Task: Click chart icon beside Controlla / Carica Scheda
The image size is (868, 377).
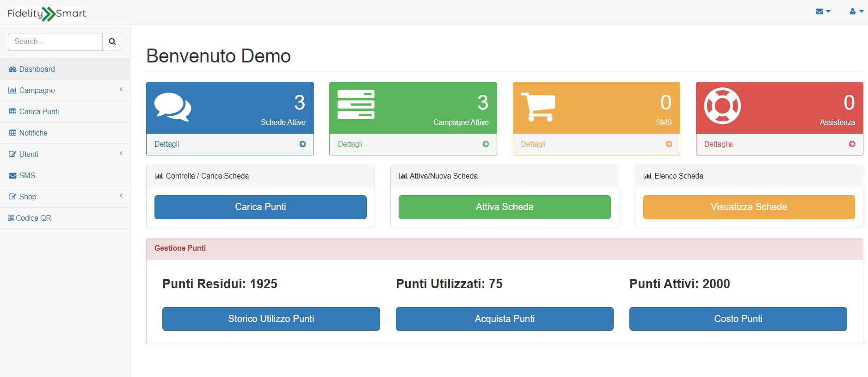Action: click(159, 176)
